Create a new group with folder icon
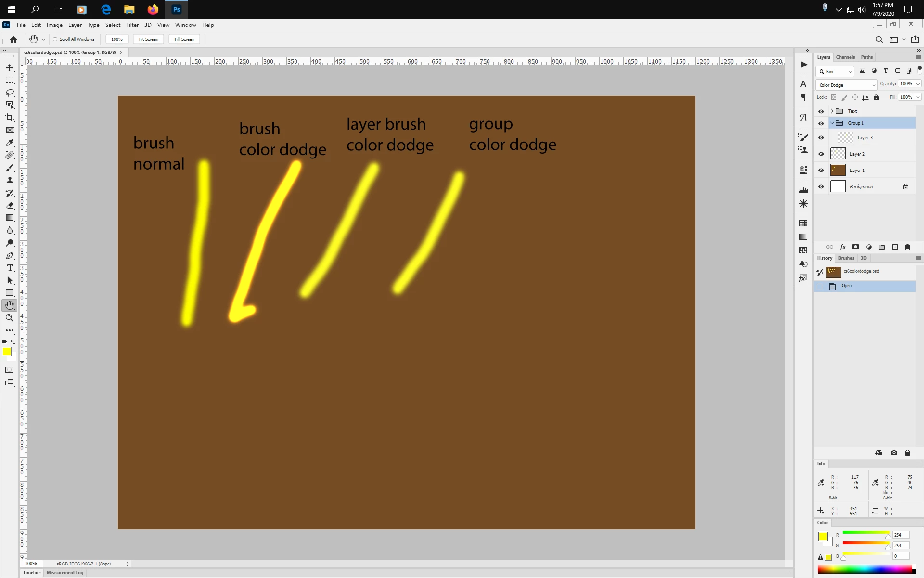 coord(882,247)
